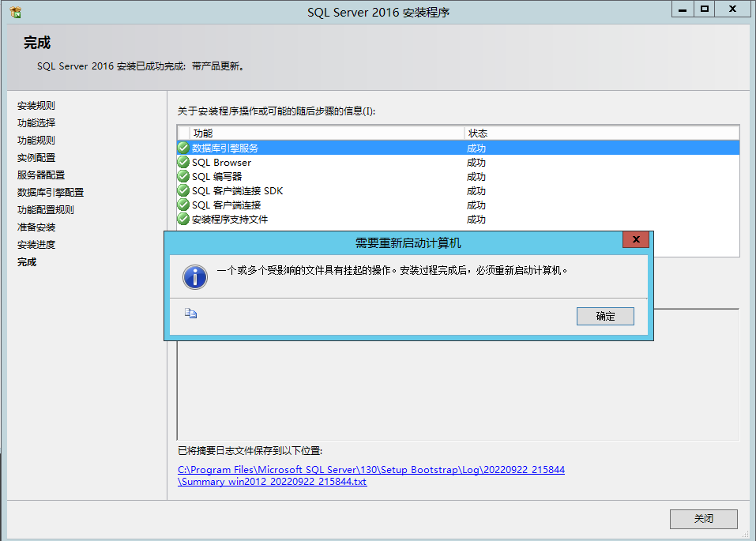Viewport: 756px width, 541px height.
Task: Close the SQL Server 2016 安装程序 window
Action: (732, 9)
